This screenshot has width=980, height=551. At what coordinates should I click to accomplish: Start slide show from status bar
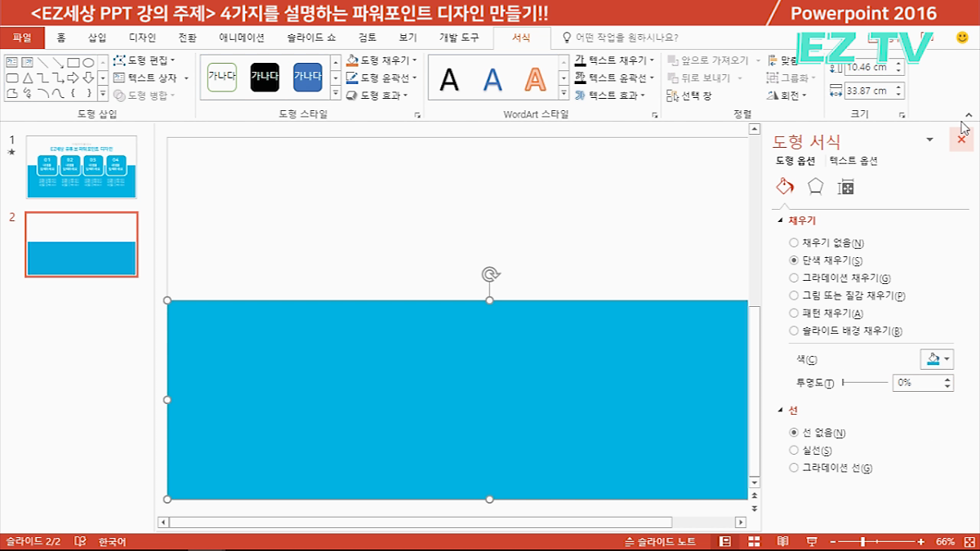(811, 542)
